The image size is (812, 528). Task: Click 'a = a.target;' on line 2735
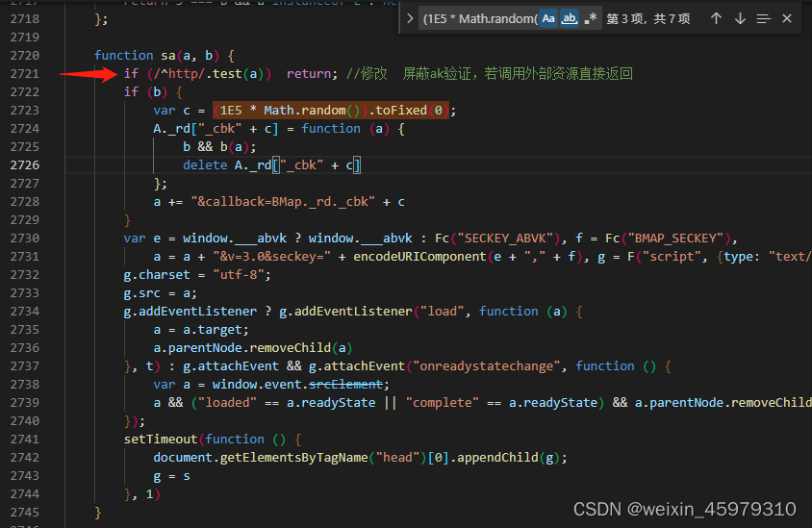pos(201,330)
